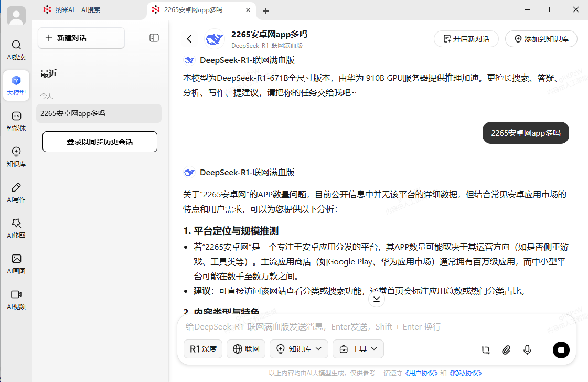This screenshot has height=382, width=588.
Task: Open the AI视频 tool
Action: point(16,299)
